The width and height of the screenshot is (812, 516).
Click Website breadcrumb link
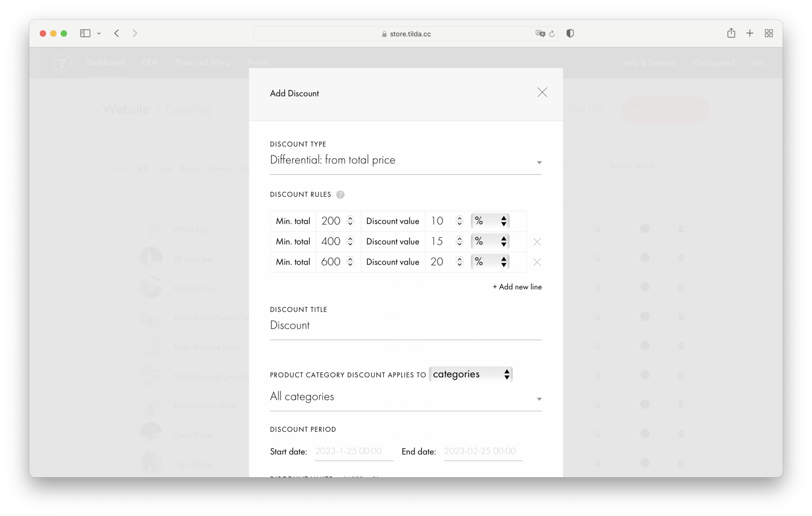pos(126,109)
